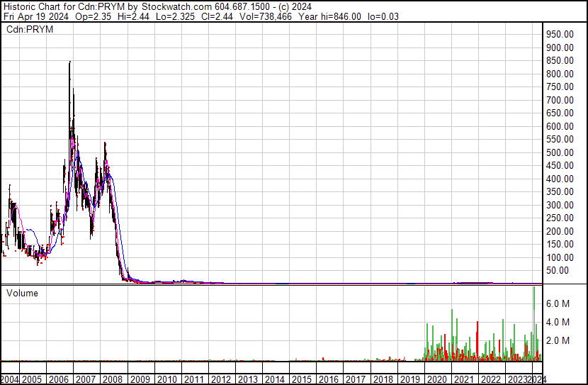Click the Volume panel label
588x385 pixels.
[x=22, y=293]
